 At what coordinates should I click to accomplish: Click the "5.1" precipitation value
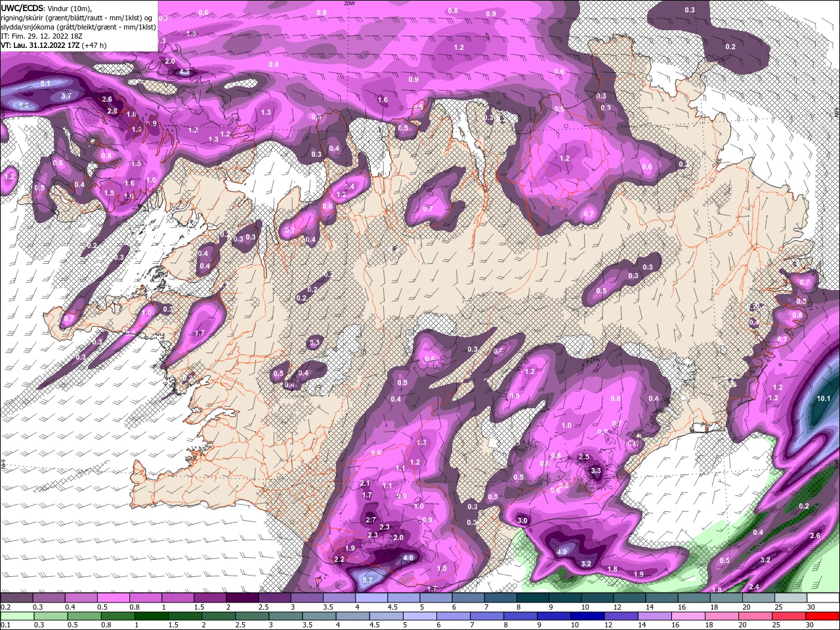tap(45, 83)
